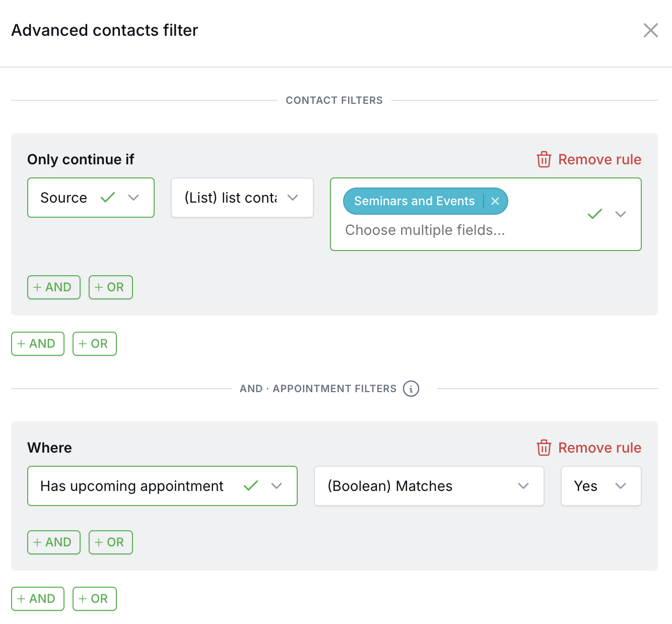
Task: Add AND group below the contact filters rule
Action: point(38,344)
